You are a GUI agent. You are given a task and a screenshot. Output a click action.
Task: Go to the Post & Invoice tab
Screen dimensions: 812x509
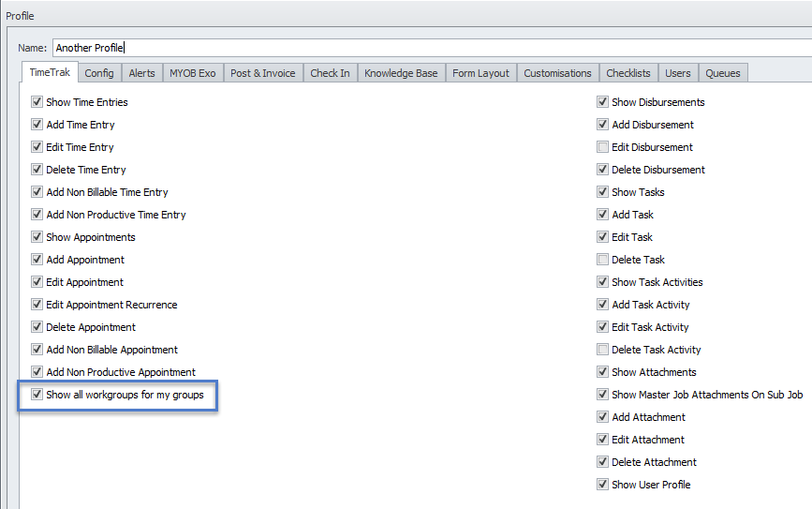tap(262, 73)
